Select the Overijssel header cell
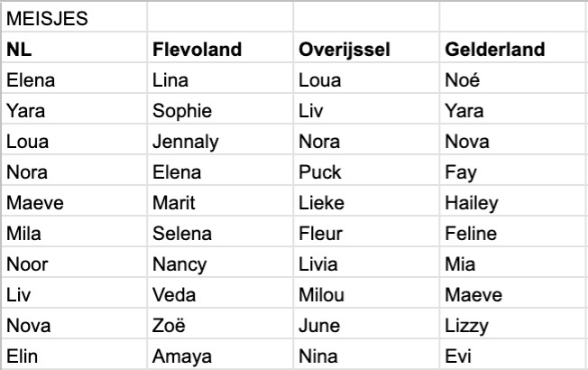This screenshot has width=588, height=370. click(366, 48)
